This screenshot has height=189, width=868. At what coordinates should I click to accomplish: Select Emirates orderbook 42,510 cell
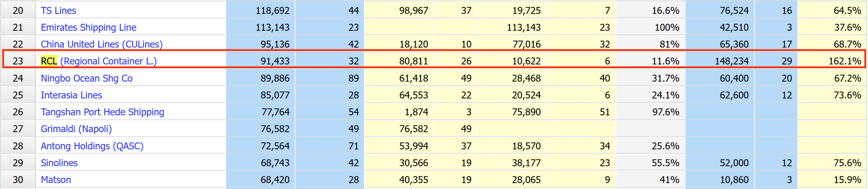(720, 27)
